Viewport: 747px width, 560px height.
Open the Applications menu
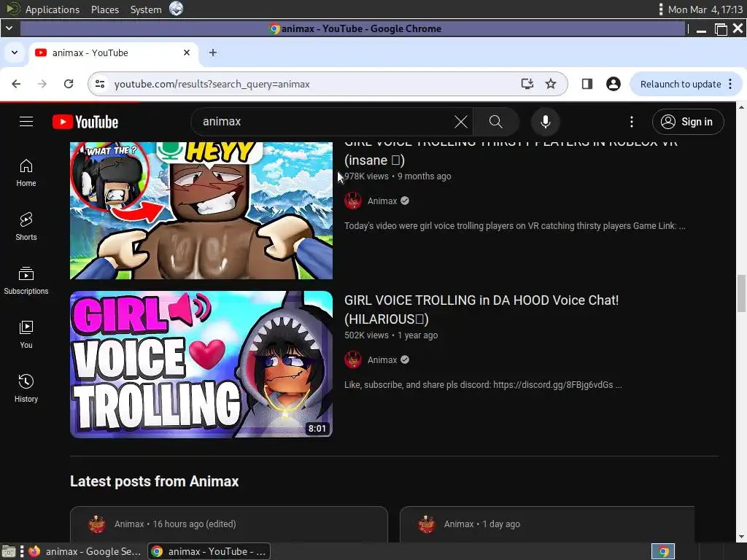(x=53, y=9)
